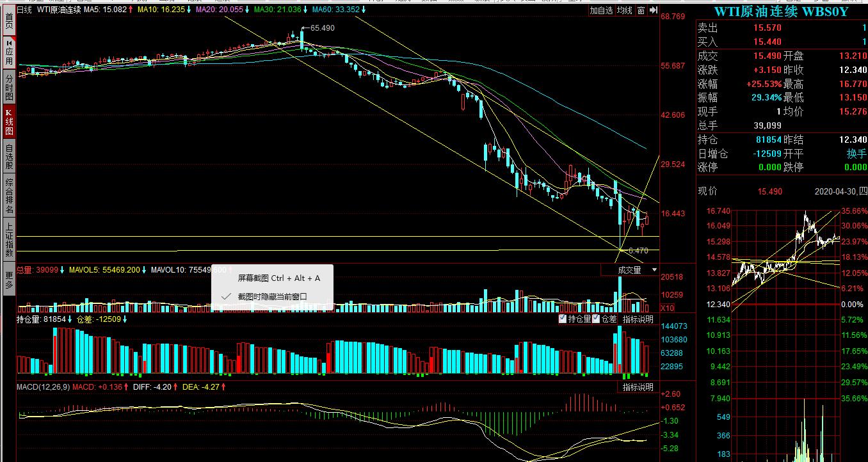Click the 均价 15.276 value
Viewport: 868px width, 462px height.
click(853, 111)
